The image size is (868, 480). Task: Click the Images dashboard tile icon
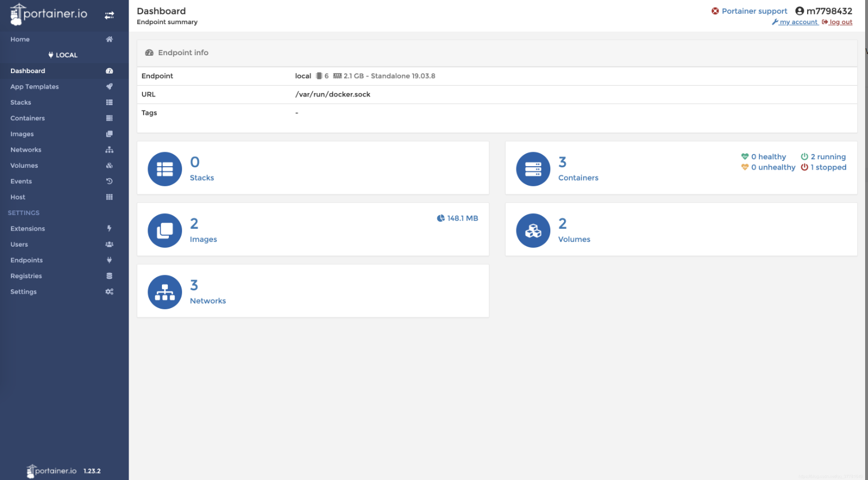click(x=165, y=231)
